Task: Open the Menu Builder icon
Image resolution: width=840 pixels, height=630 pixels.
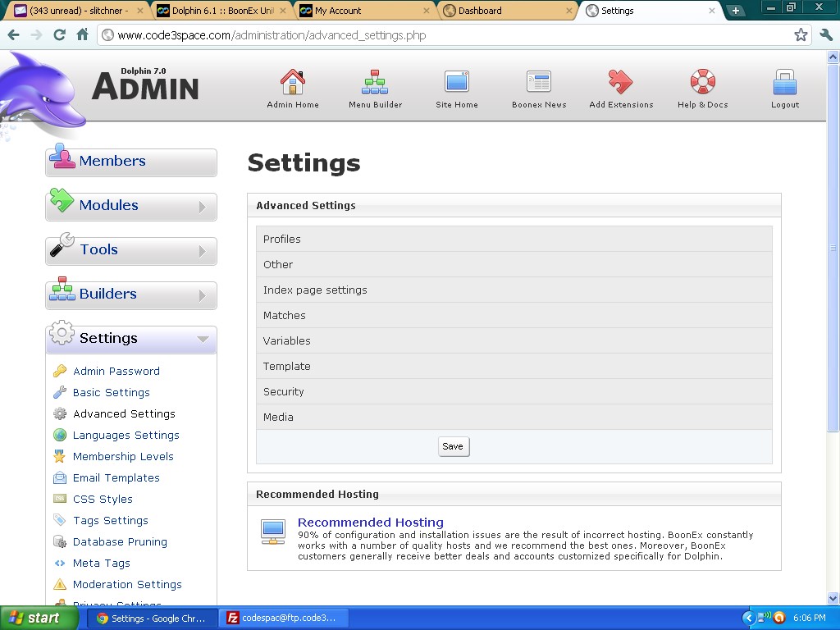Action: [x=375, y=82]
